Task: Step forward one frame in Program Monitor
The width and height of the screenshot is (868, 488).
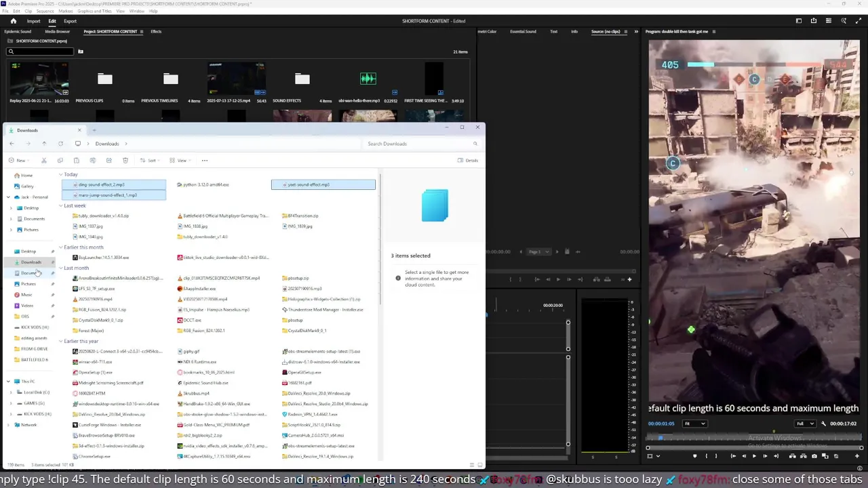Action: (765, 456)
